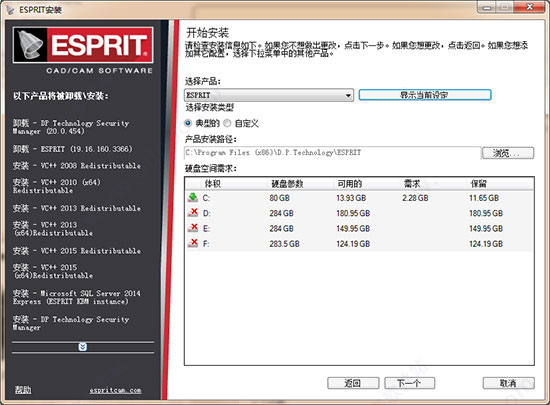Screen dimensions: 550x405
Task: Click the 下一个 next button
Action: (409, 383)
